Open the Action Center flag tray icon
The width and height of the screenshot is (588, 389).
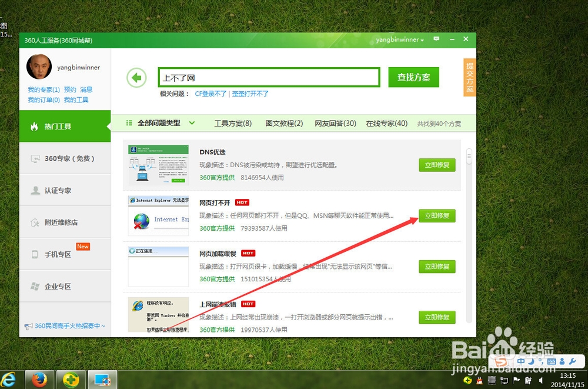(x=516, y=380)
